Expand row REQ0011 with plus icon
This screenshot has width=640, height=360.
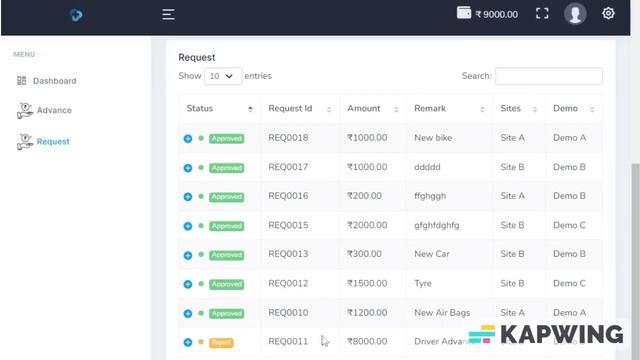[x=188, y=342]
